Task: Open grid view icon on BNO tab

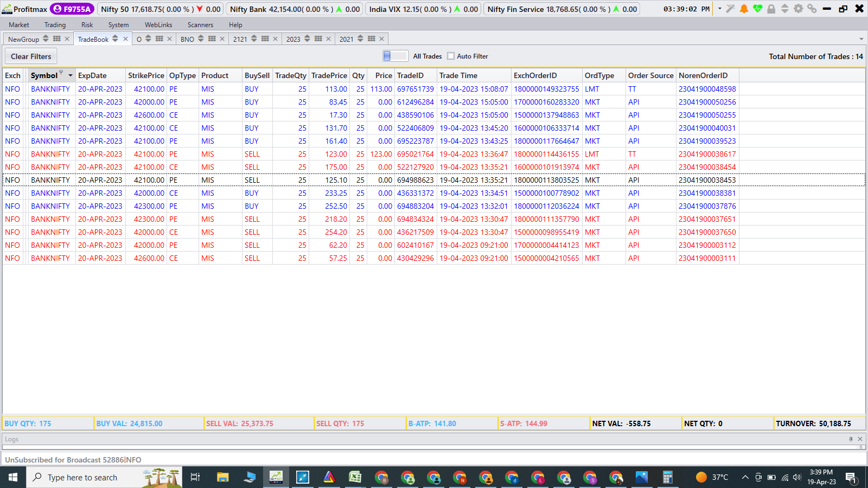Action: click(212, 38)
